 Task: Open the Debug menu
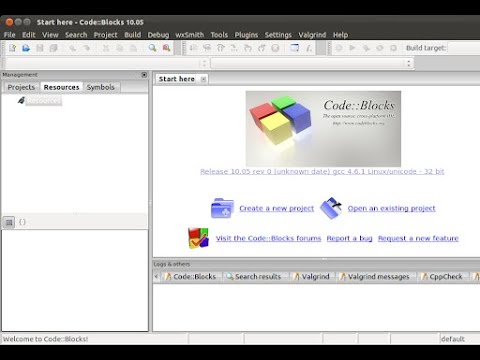point(158,35)
